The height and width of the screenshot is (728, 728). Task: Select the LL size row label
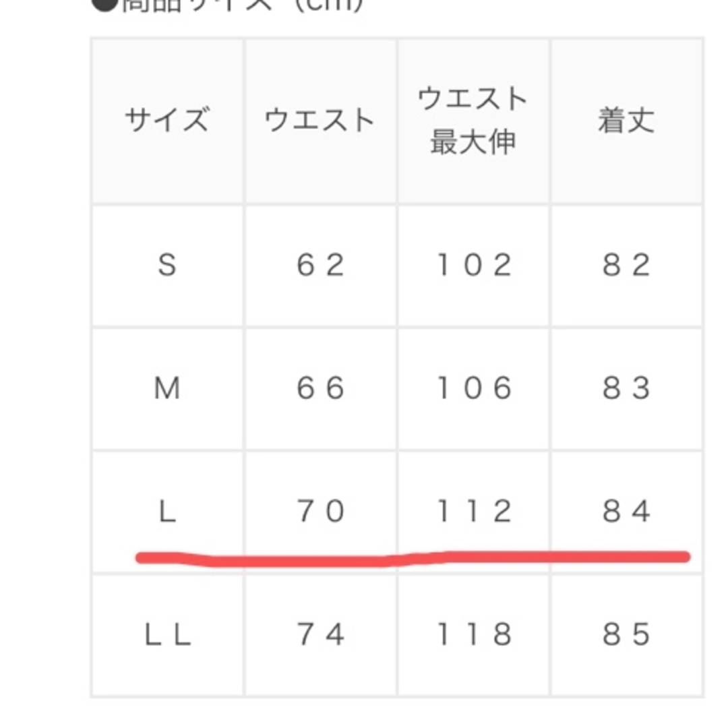[x=167, y=635]
